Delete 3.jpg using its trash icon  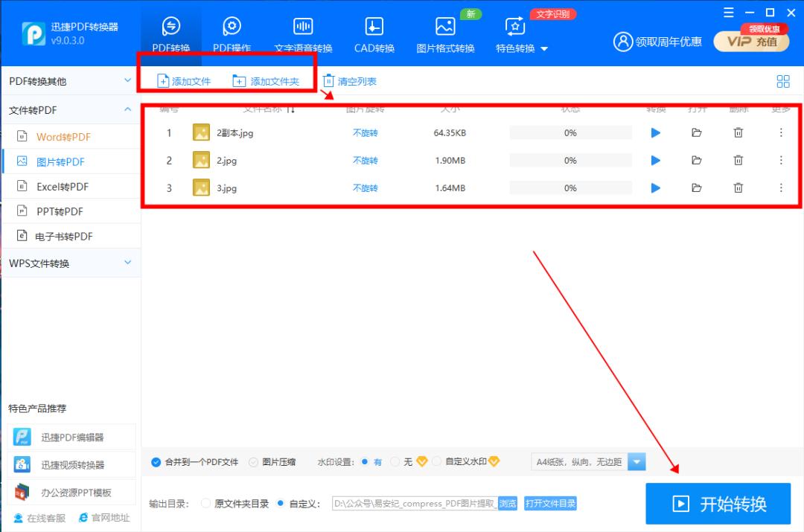point(738,188)
